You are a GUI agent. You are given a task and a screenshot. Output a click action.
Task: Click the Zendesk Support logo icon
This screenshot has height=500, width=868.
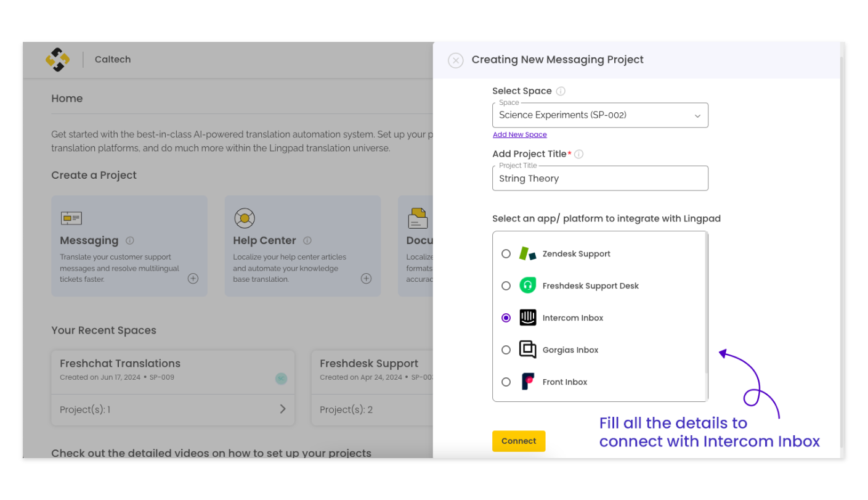pos(527,253)
